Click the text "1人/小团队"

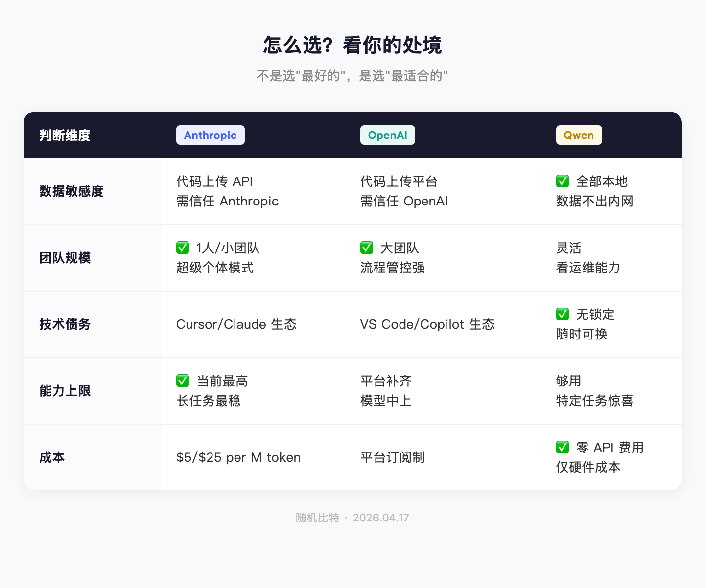[228, 248]
